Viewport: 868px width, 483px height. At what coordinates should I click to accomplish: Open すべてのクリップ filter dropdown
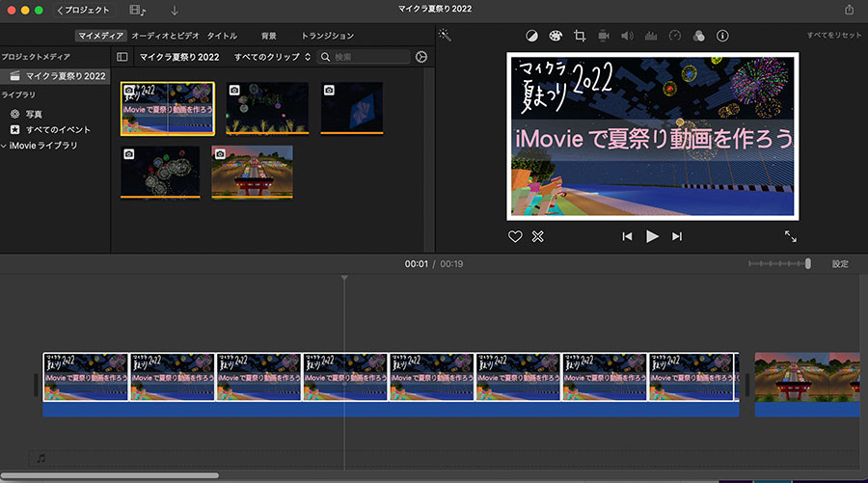[272, 57]
